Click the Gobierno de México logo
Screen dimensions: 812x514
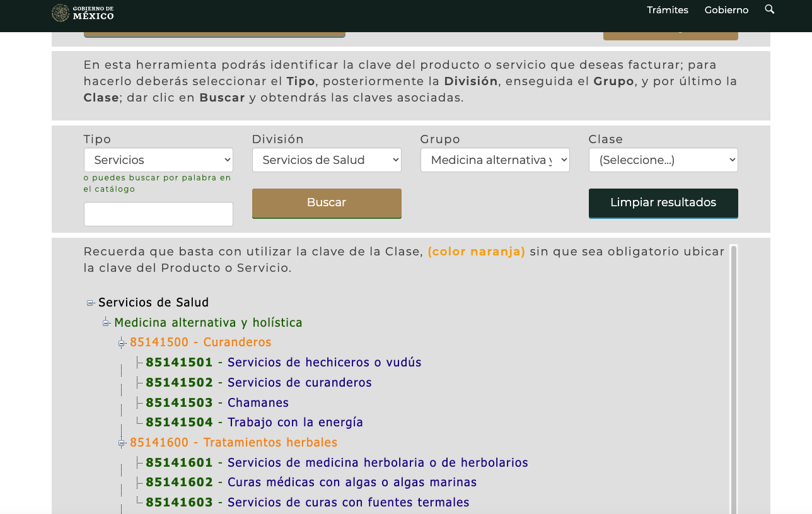point(83,13)
